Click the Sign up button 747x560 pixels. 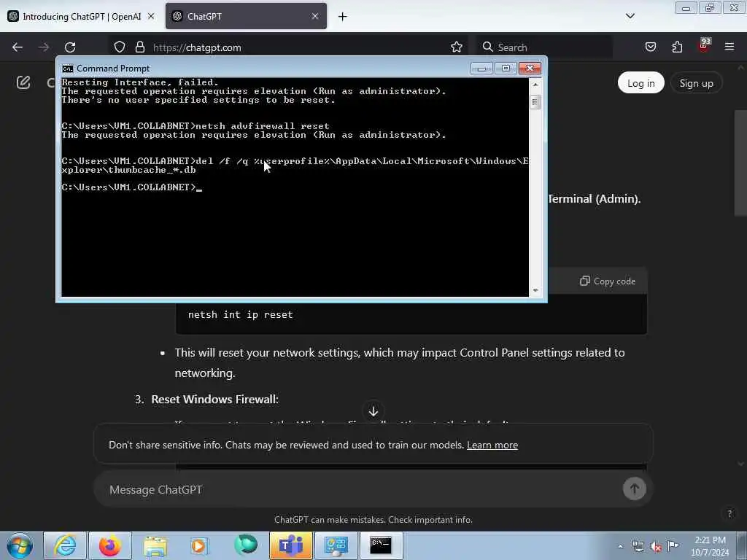696,83
